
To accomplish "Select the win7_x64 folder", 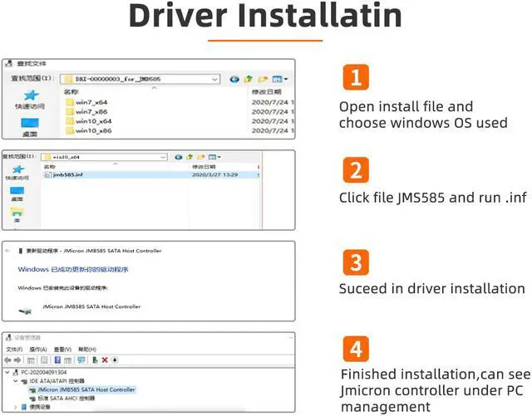I will (x=91, y=102).
